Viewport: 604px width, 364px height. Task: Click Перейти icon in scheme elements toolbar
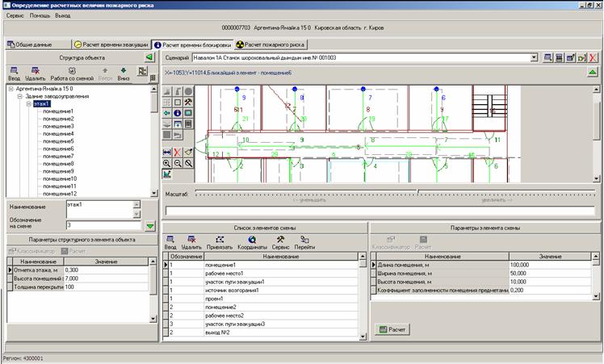pos(304,240)
